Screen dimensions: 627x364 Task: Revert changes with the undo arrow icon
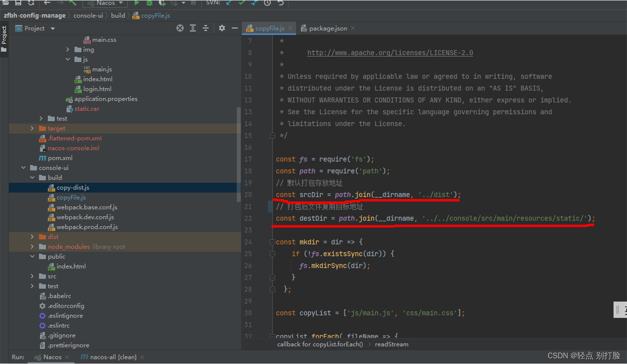pyautogui.click(x=280, y=2)
